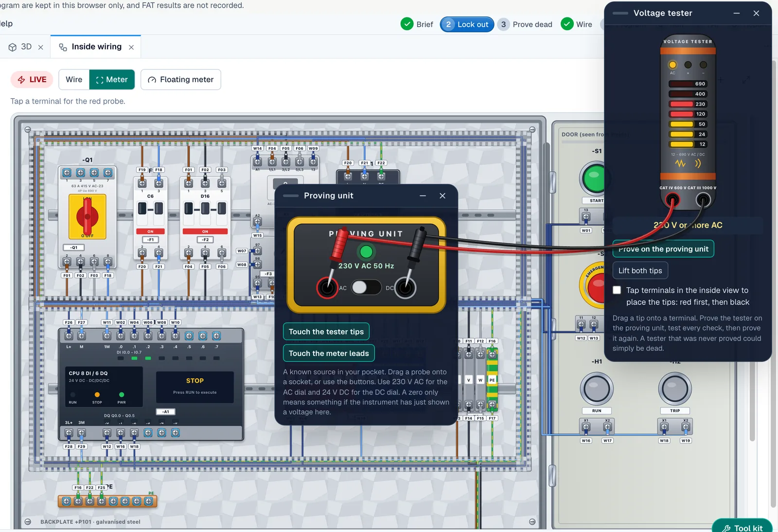Enable tap terminals in inside view checkbox
Image resolution: width=778 pixels, height=532 pixels.
pyautogui.click(x=617, y=290)
